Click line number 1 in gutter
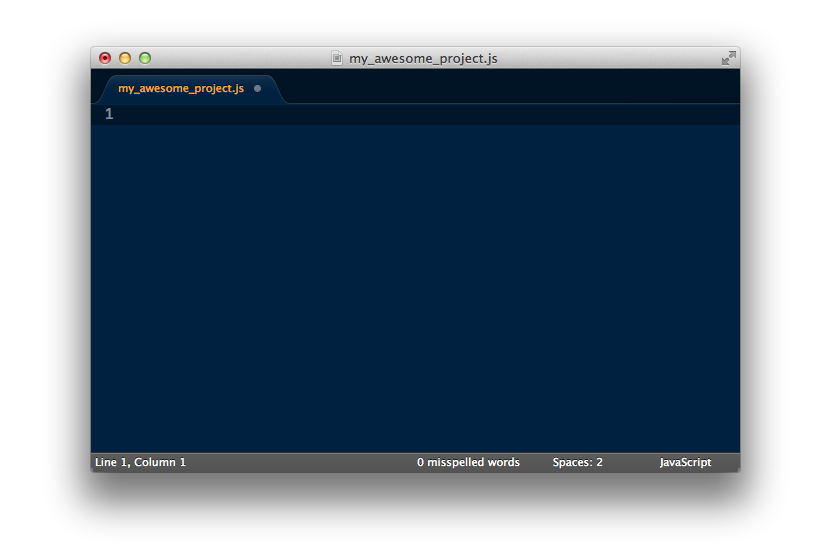This screenshot has height=545, width=823. tap(109, 114)
